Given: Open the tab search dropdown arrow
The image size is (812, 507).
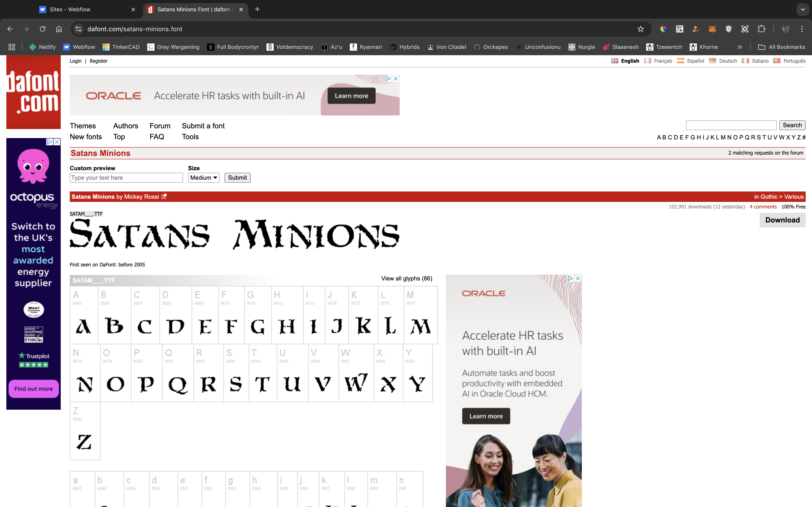Looking at the screenshot, I should 803,9.
